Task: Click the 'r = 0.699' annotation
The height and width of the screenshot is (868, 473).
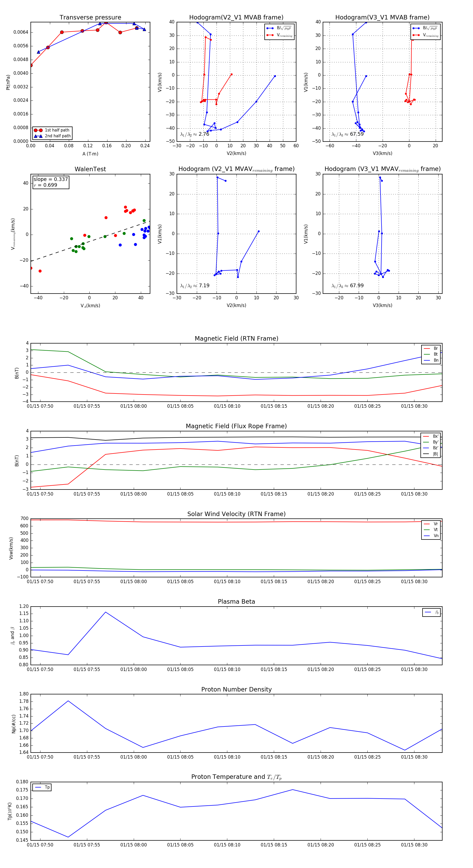Action: [45, 185]
